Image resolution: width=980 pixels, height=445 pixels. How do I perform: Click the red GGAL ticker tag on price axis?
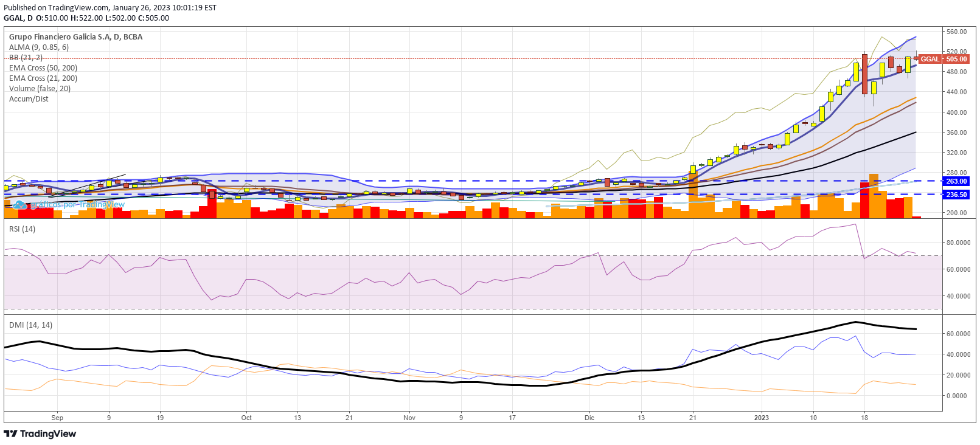(x=929, y=59)
